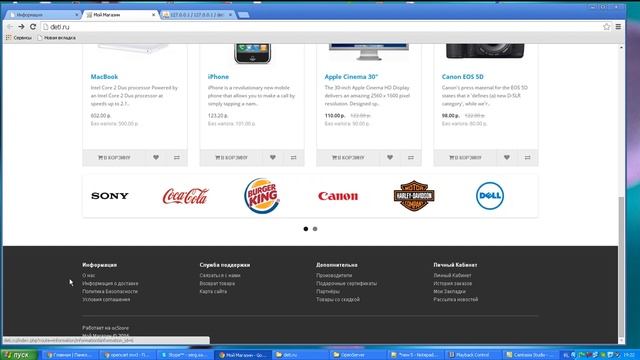Switch to the 127.0.0.1 phpMyAdmin tab

(198, 15)
